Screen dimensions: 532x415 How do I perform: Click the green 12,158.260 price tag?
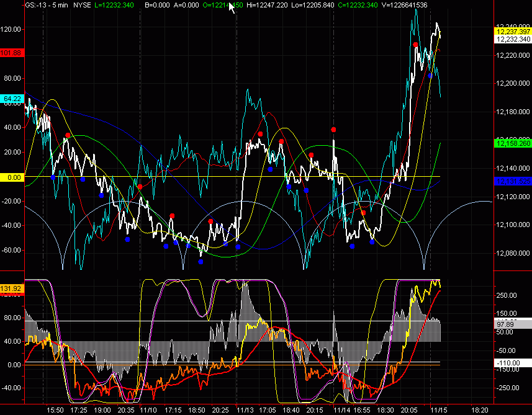click(513, 143)
